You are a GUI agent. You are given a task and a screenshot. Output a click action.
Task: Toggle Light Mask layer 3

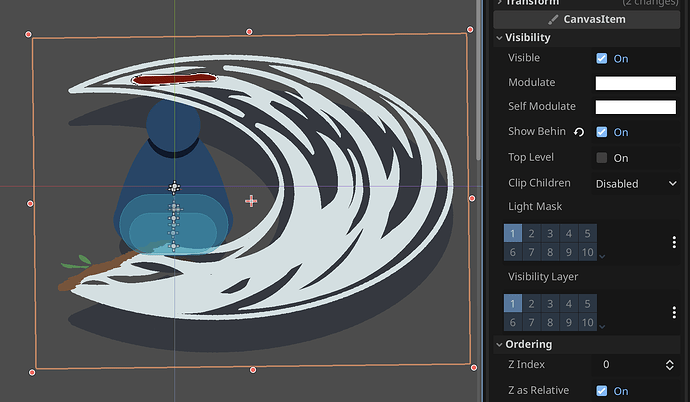[550, 234]
